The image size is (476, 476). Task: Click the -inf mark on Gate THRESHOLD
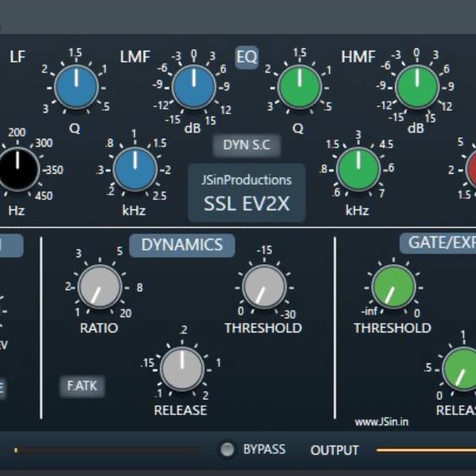point(369,312)
